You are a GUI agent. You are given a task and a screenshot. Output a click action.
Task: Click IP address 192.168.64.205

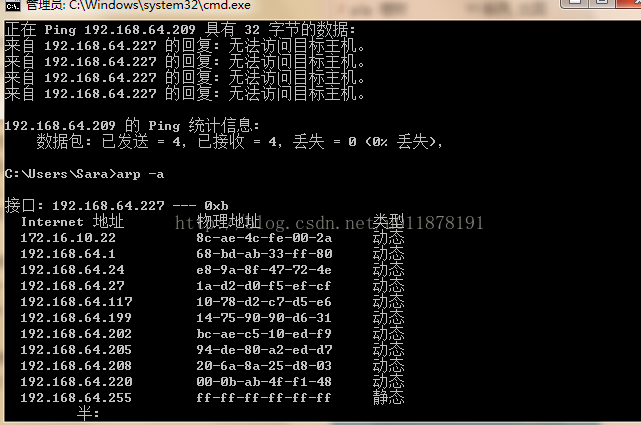coord(76,349)
